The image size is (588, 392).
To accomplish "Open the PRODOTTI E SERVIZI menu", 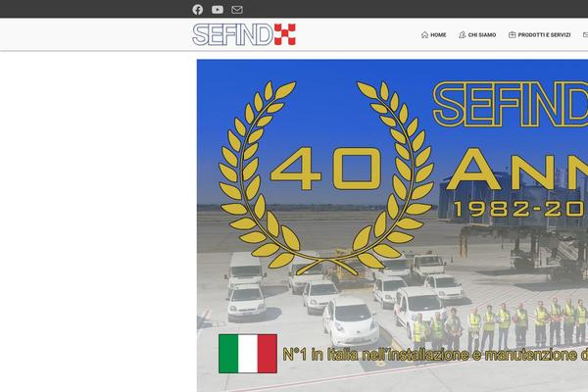I will (x=540, y=35).
